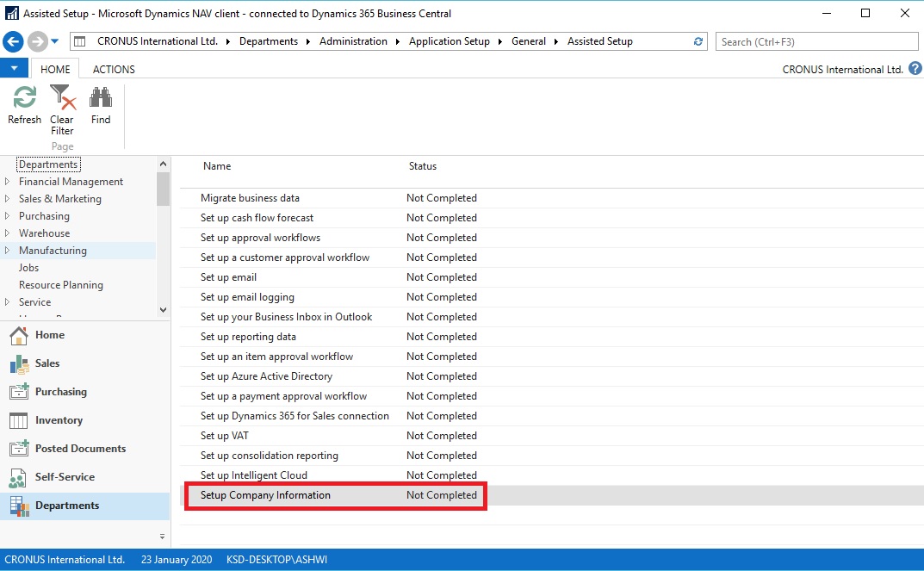Open Posted Documents navigation button
Screen dimensions: 924x571
[80, 449]
